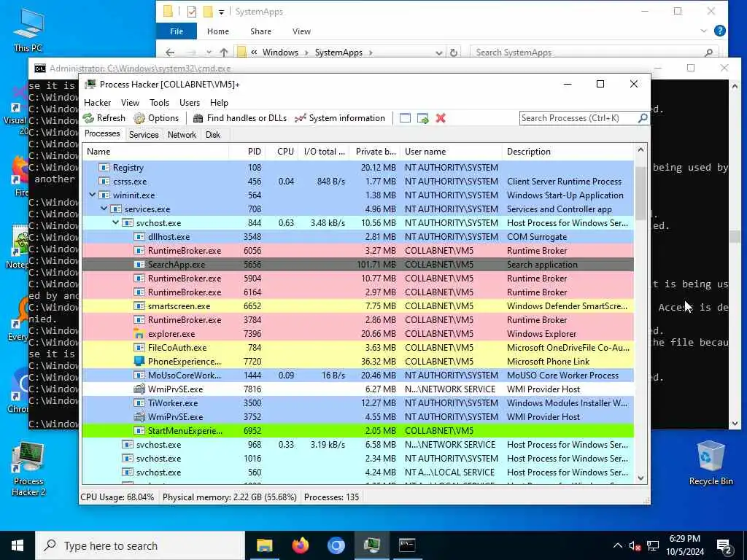Switch to the Network tab
Screen dimensions: 747x560
click(x=182, y=135)
